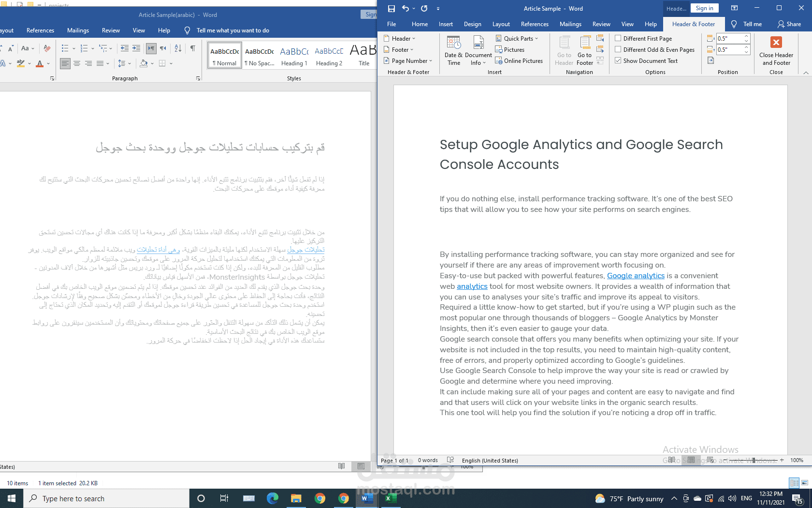
Task: Click the Undo arrow in quick access toolbar
Action: pyautogui.click(x=406, y=8)
